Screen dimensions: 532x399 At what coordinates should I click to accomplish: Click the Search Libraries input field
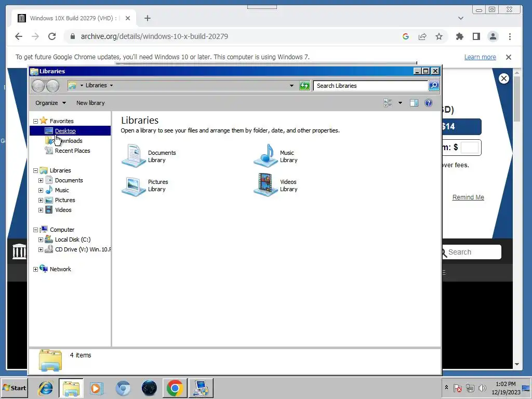coord(370,86)
